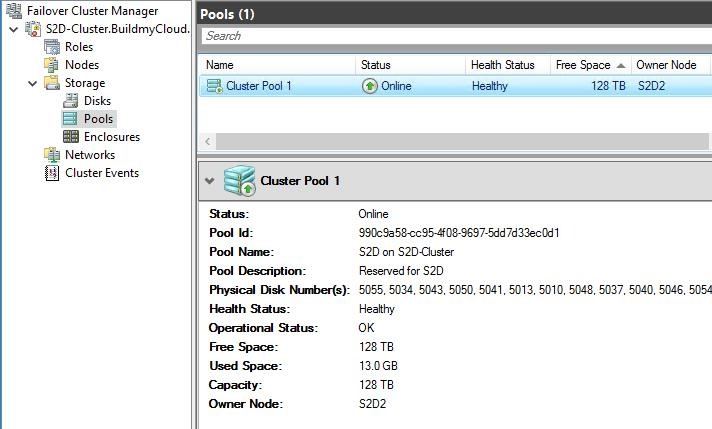The height and width of the screenshot is (429, 712).
Task: Open the Disks tree item
Action: 97,101
